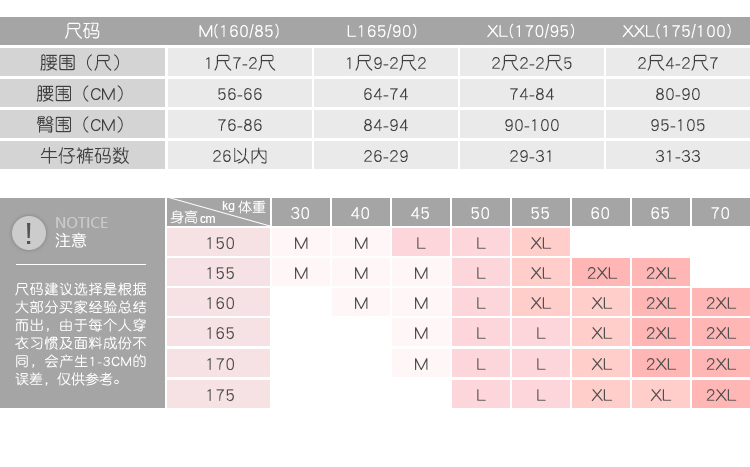Click the exclamation mark notice icon
The width and height of the screenshot is (750, 467).
pos(31,232)
